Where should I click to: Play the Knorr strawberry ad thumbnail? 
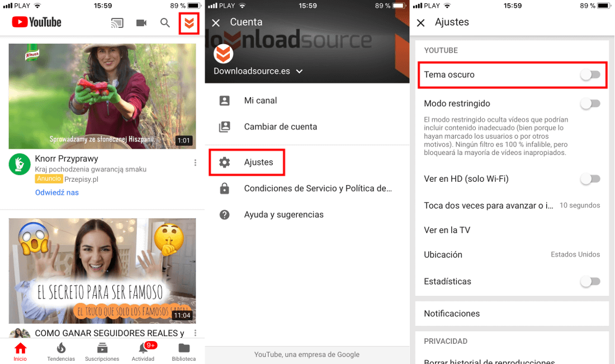tap(102, 96)
